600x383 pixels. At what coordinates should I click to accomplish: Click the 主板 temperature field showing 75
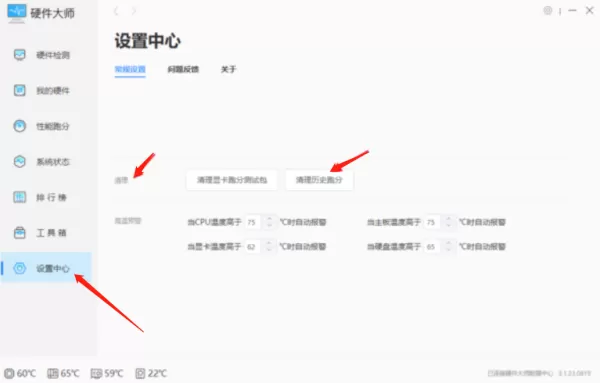pyautogui.click(x=433, y=222)
